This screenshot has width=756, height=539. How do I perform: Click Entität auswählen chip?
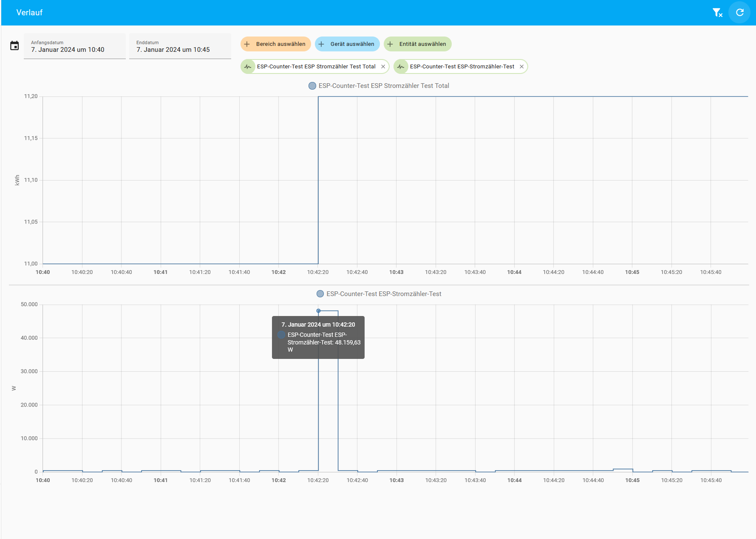pos(418,44)
